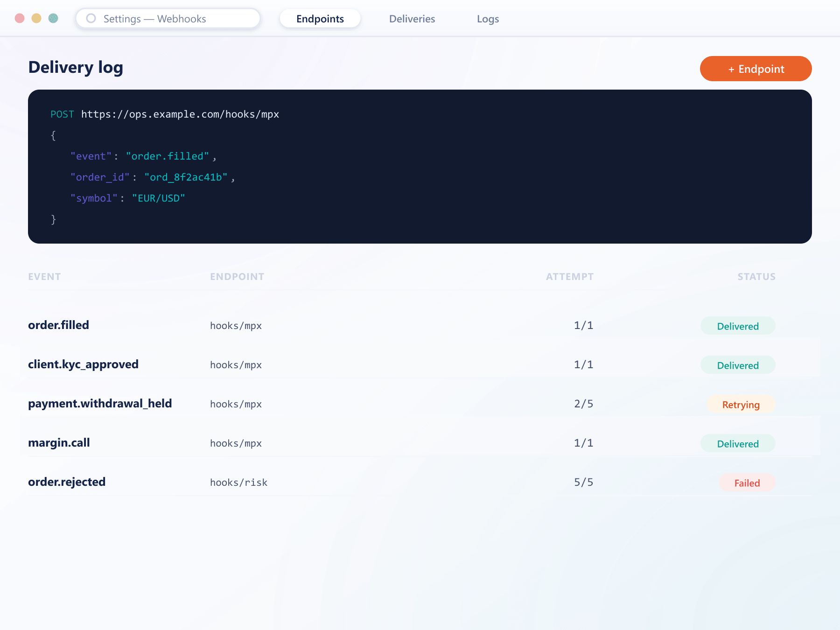Click the ATTEMPT column header
The height and width of the screenshot is (630, 840).
pos(570,277)
